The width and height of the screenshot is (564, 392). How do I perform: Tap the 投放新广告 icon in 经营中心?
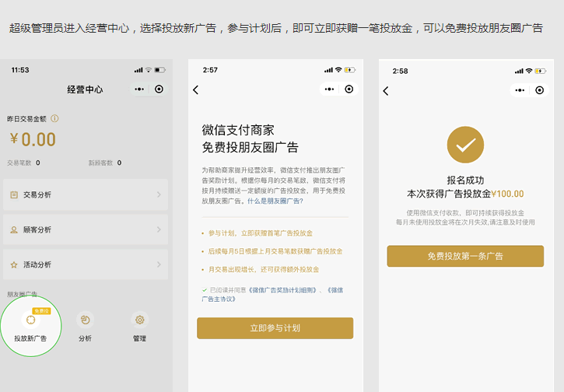(x=30, y=320)
